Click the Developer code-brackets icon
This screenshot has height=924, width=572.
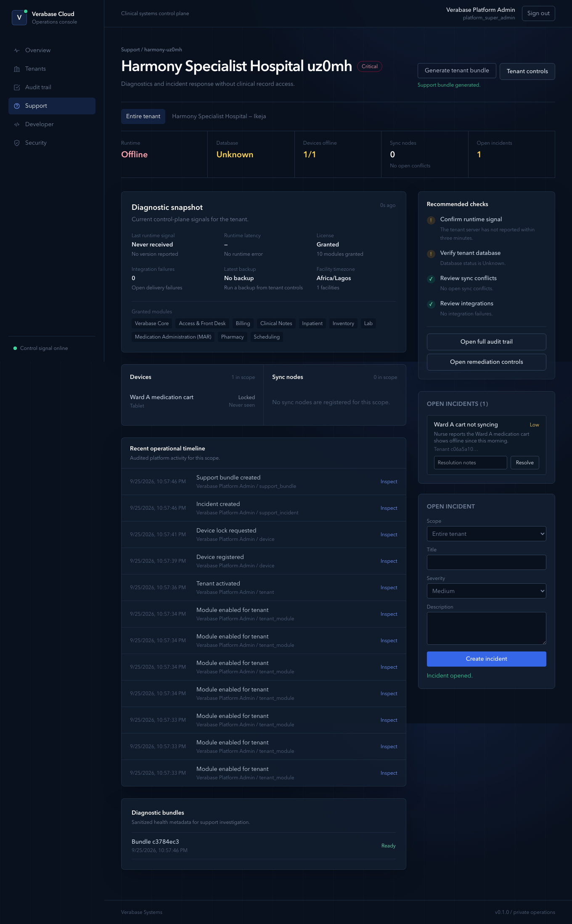[17, 124]
